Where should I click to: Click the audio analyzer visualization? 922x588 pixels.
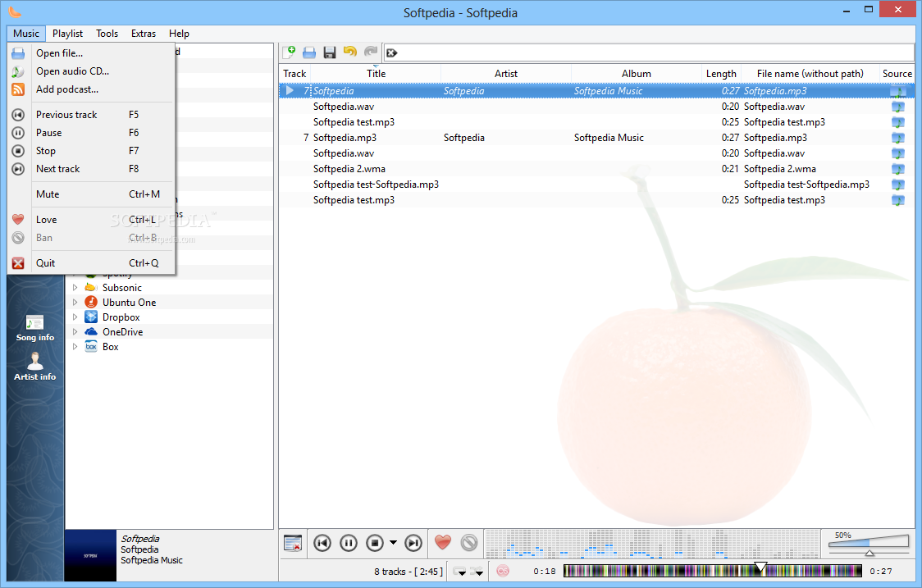653,544
